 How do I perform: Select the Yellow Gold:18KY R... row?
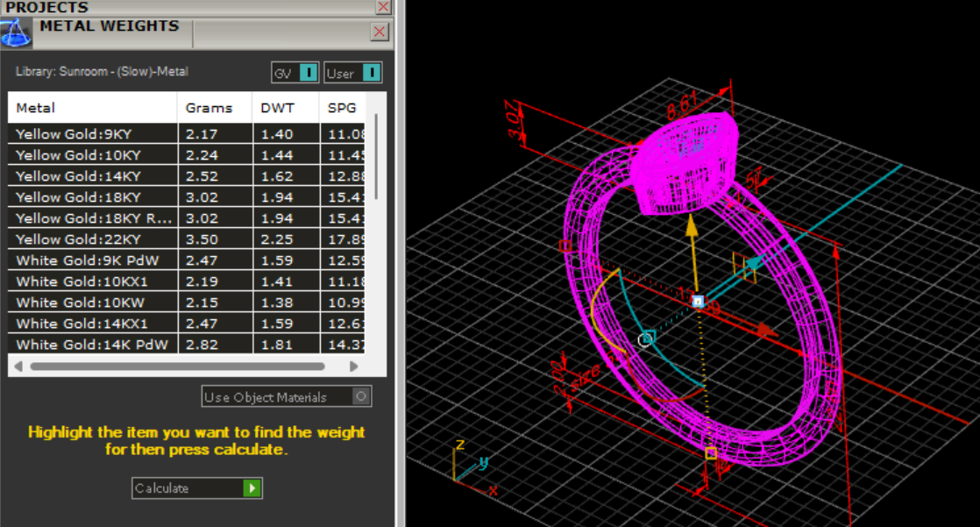tap(186, 218)
